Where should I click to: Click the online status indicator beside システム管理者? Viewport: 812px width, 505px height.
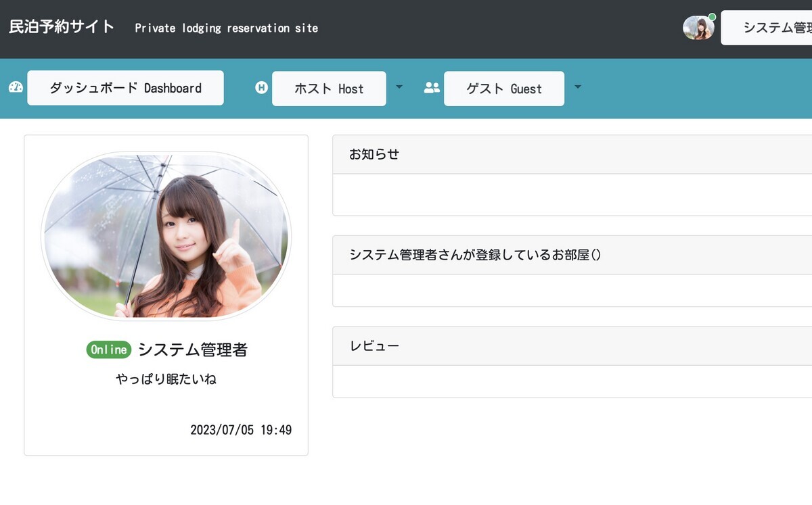[108, 350]
